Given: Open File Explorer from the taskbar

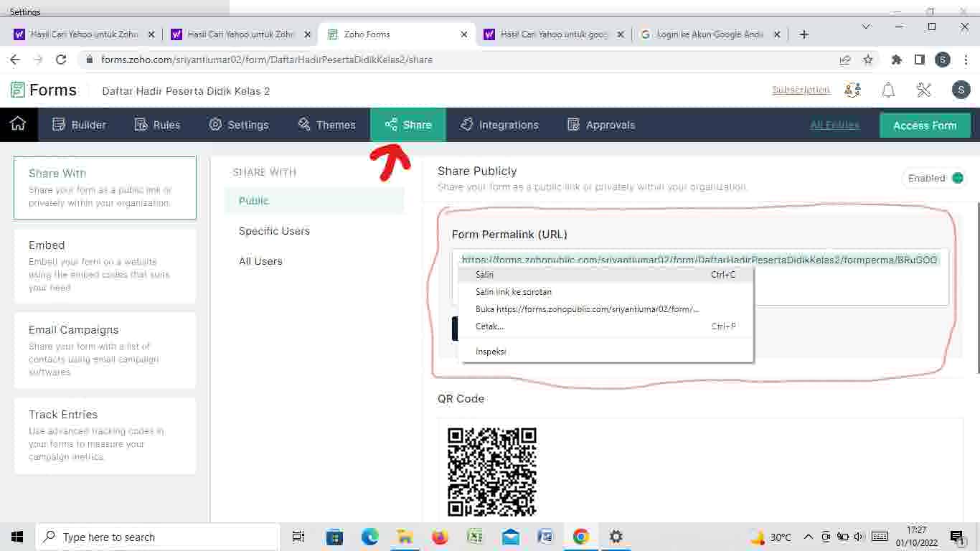Looking at the screenshot, I should [405, 537].
